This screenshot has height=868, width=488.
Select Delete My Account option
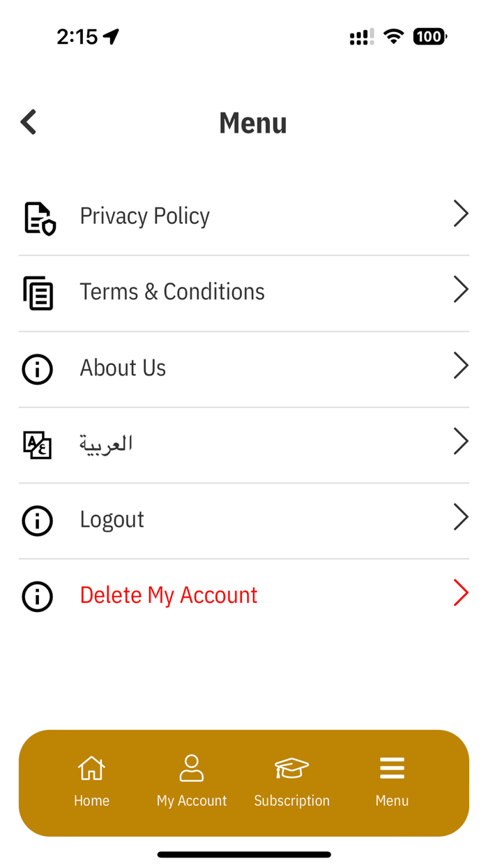[168, 595]
